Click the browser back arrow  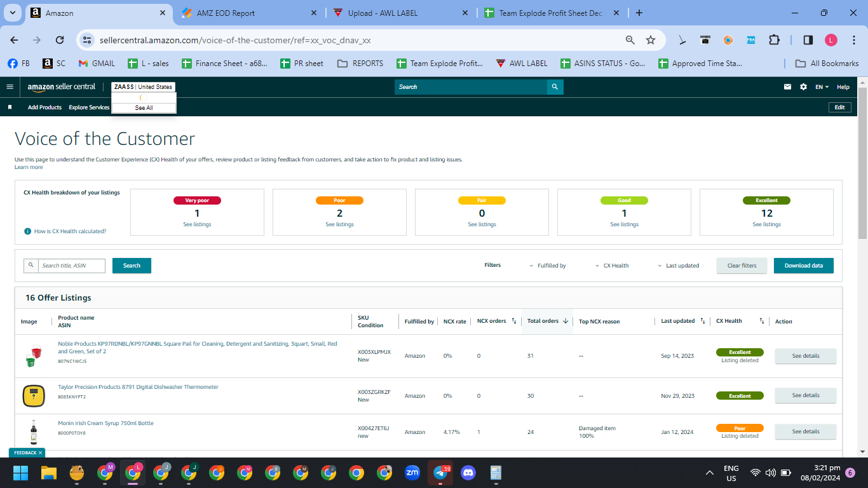point(14,40)
